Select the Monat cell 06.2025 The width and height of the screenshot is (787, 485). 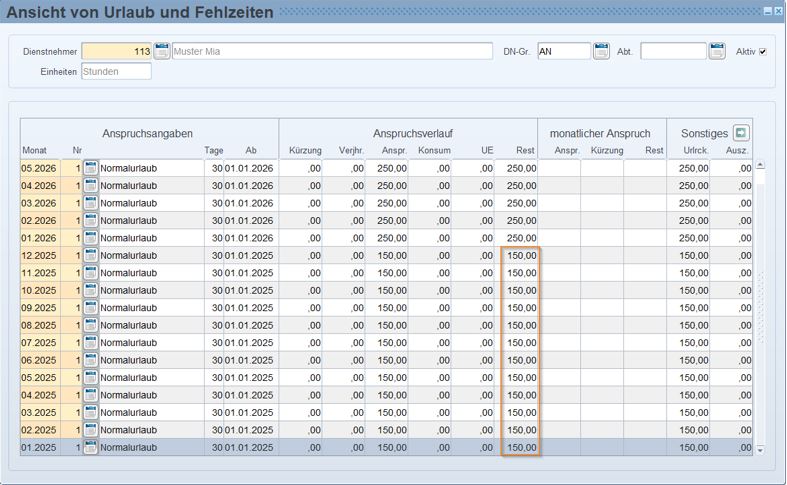tap(39, 360)
